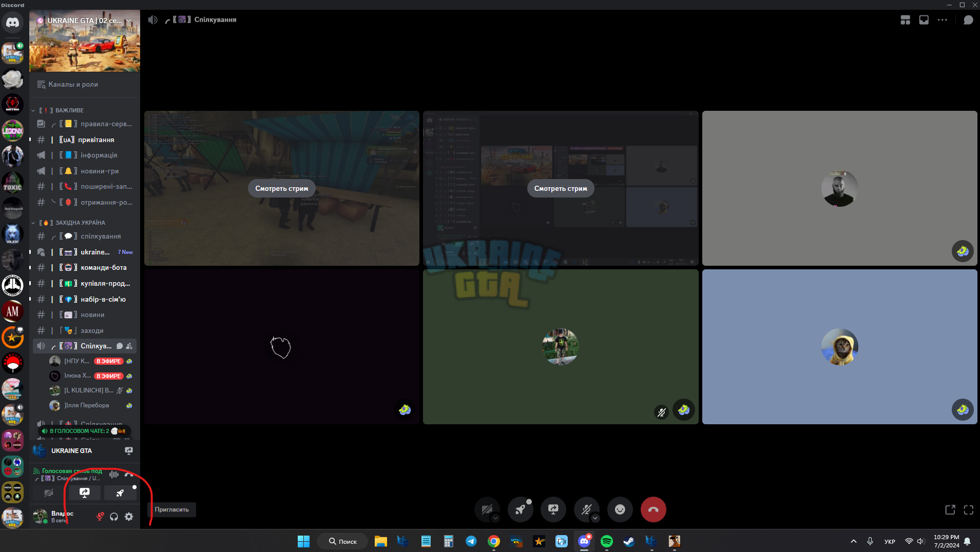Unmute microphone in bottom call controls
The height and width of the screenshot is (552, 980).
point(586,509)
